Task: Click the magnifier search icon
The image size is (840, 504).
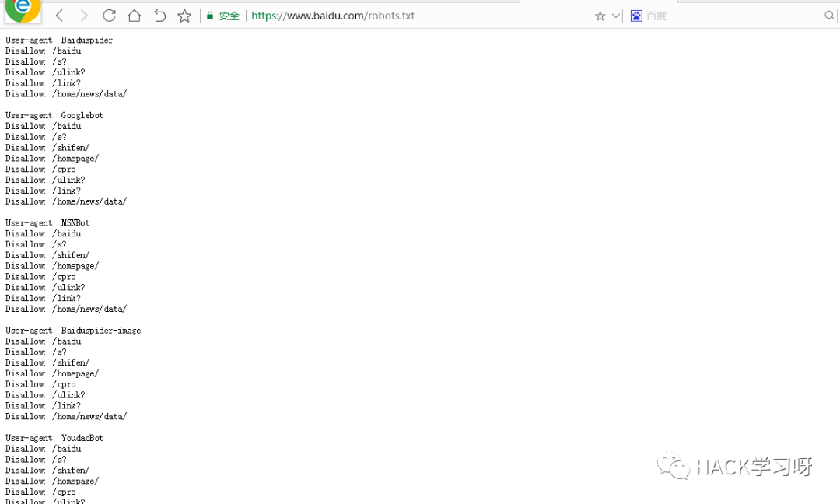Action: [829, 16]
